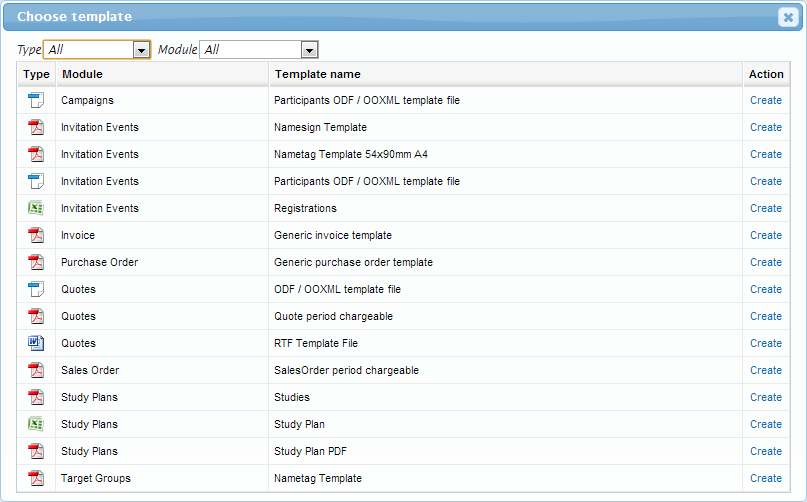Click RTF Template File name text
The height and width of the screenshot is (502, 807).
[x=315, y=343]
